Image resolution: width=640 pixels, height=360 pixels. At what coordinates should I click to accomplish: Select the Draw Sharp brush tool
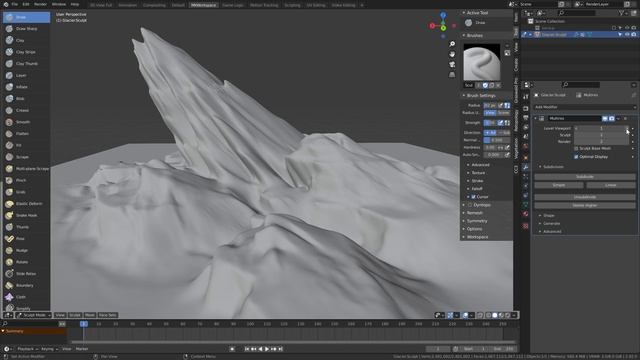pyautogui.click(x=27, y=29)
